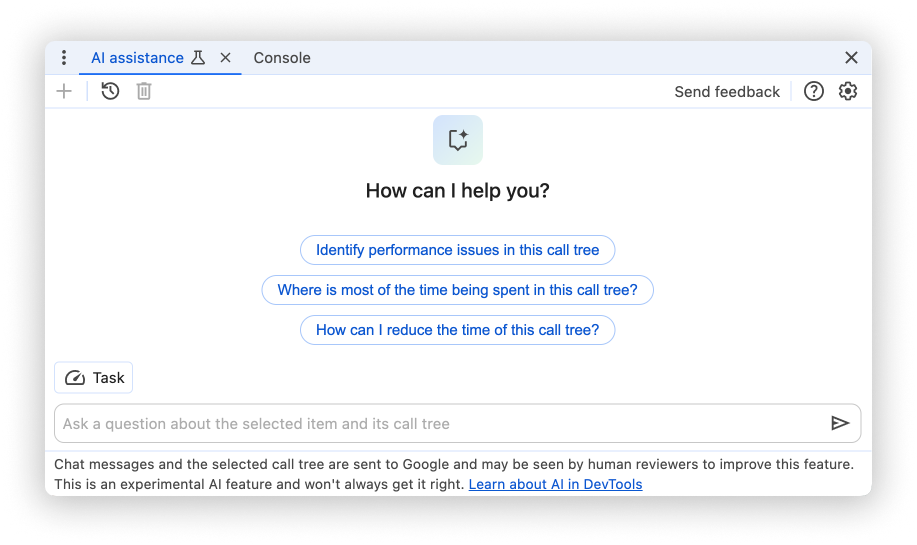Screen dimensions: 917x545
Task: Focus the ask a question input field
Action: pos(440,424)
